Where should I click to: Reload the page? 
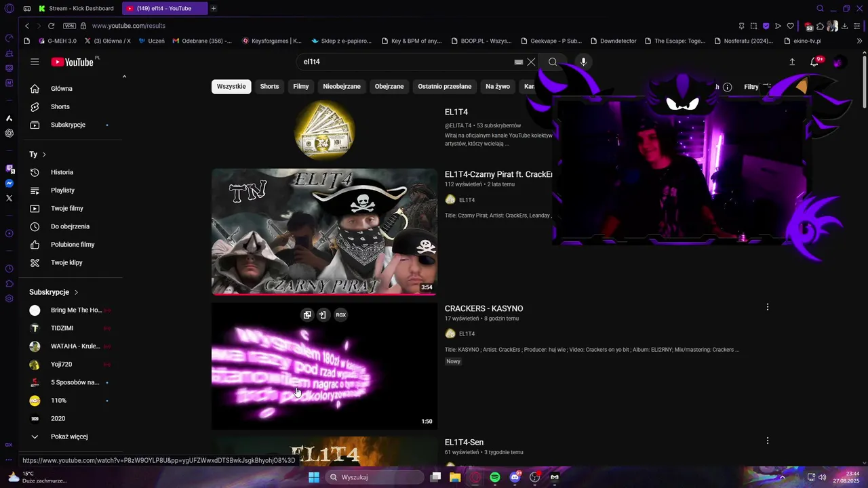(51, 26)
